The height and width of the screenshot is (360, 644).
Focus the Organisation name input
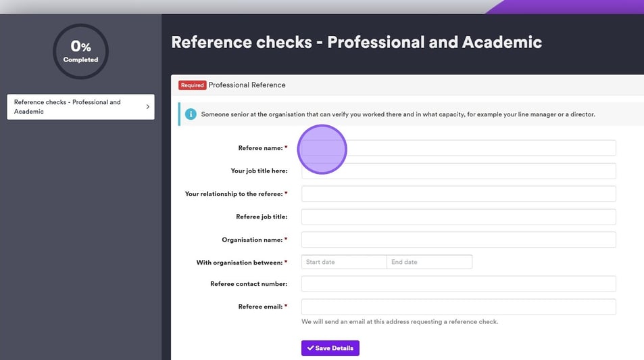pyautogui.click(x=458, y=240)
